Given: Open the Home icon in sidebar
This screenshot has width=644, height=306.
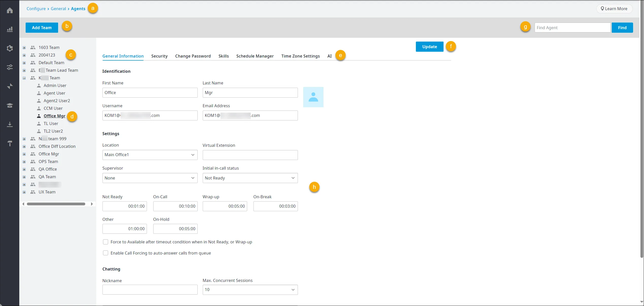Looking at the screenshot, I should [10, 10].
